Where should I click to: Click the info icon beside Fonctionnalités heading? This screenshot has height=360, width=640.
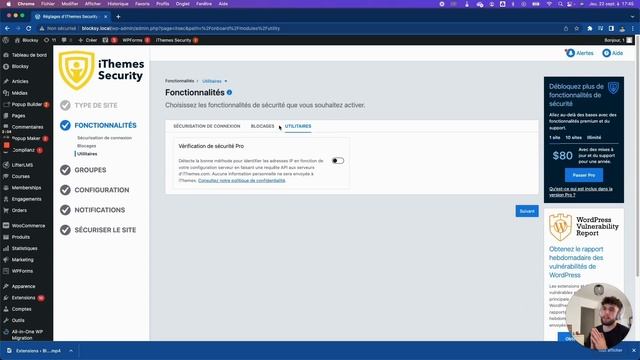tap(229, 93)
